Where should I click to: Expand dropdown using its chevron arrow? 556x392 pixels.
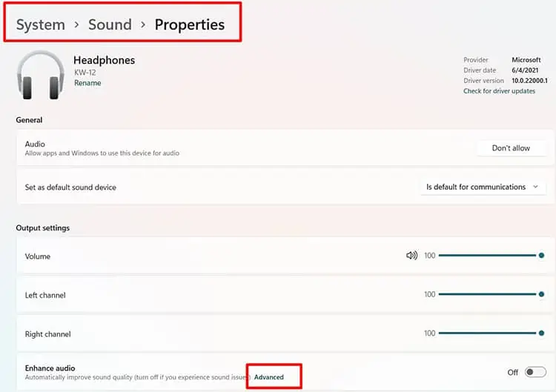[x=535, y=187]
